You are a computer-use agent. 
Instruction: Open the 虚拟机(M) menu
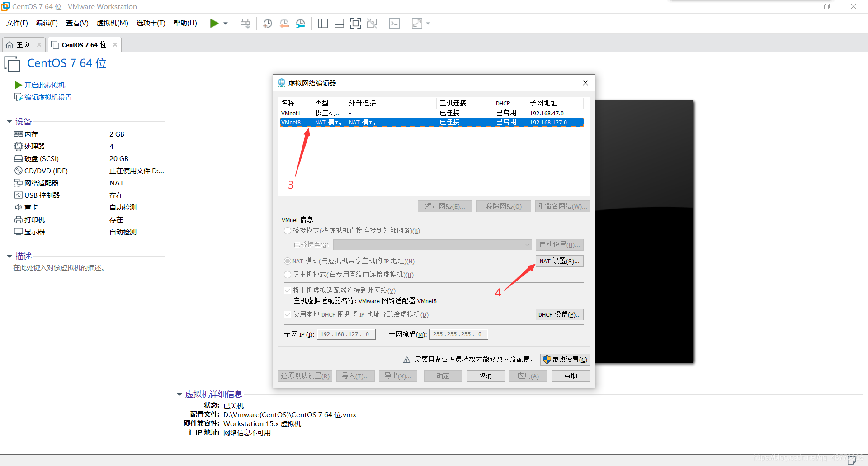(x=113, y=23)
